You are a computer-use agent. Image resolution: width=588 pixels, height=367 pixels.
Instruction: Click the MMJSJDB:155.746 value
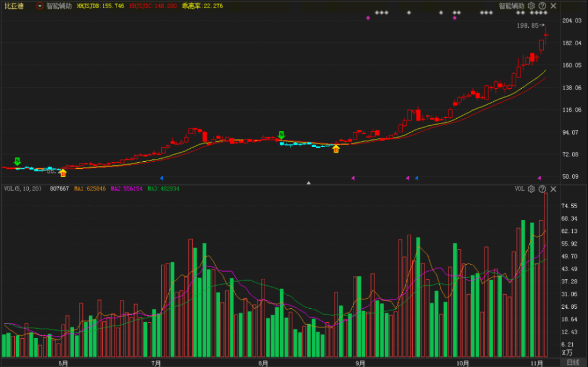coord(100,6)
